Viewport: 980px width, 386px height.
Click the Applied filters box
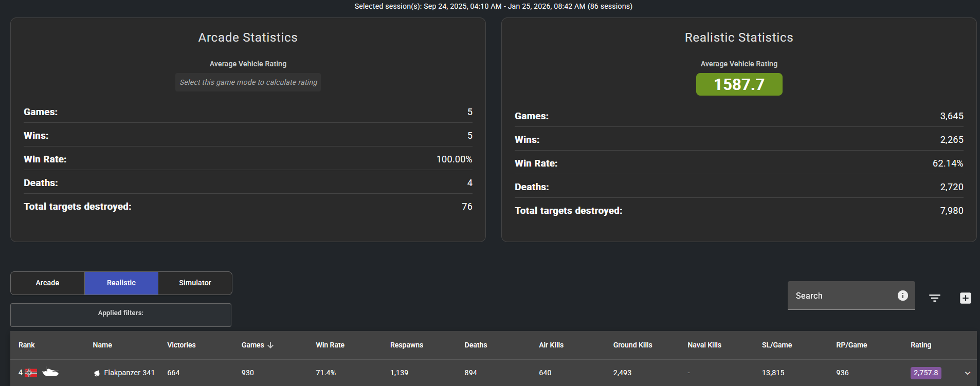tap(121, 315)
